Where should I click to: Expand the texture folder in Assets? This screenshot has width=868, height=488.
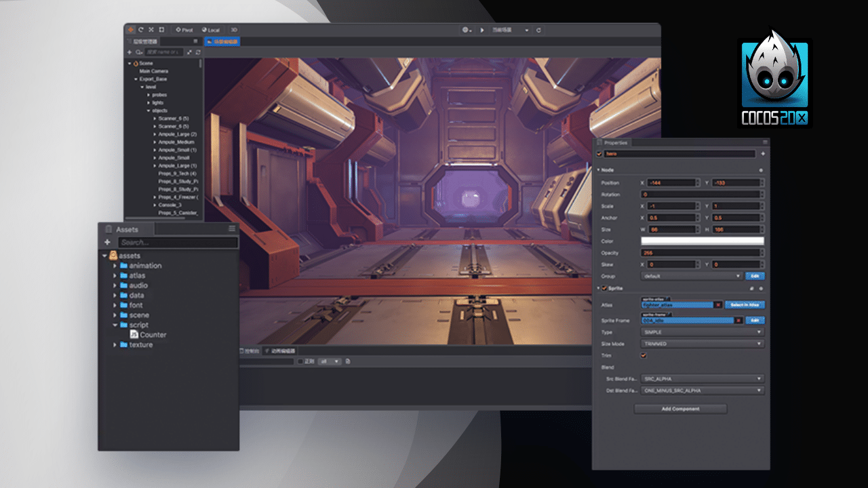pyautogui.click(x=115, y=344)
